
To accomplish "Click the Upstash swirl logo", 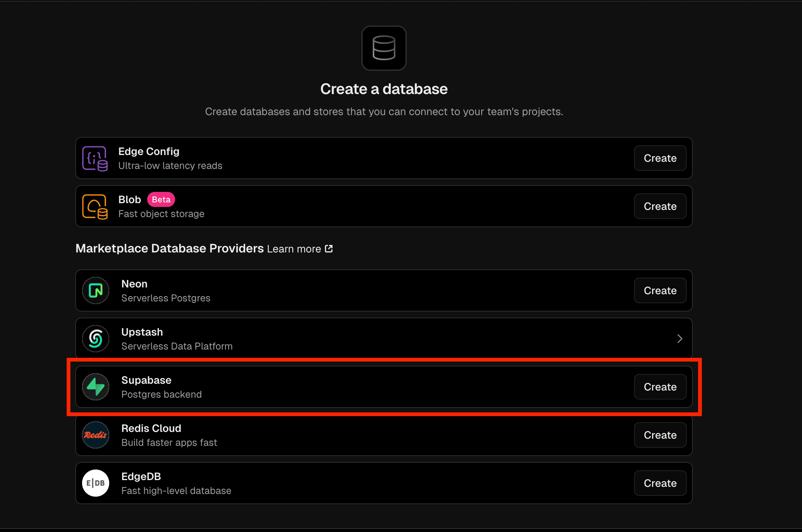I will click(x=96, y=339).
